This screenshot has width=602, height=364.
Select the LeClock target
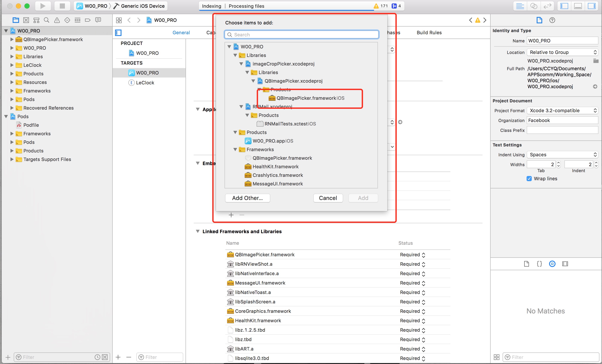tap(149, 82)
